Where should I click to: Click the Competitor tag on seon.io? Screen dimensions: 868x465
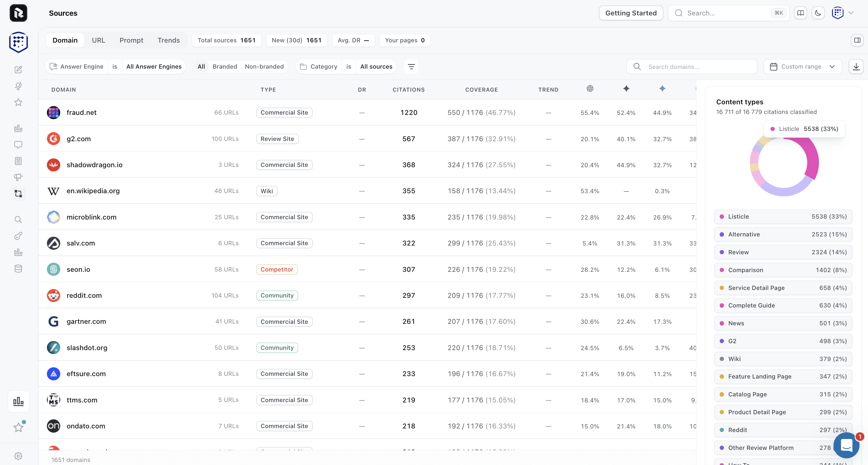click(277, 269)
